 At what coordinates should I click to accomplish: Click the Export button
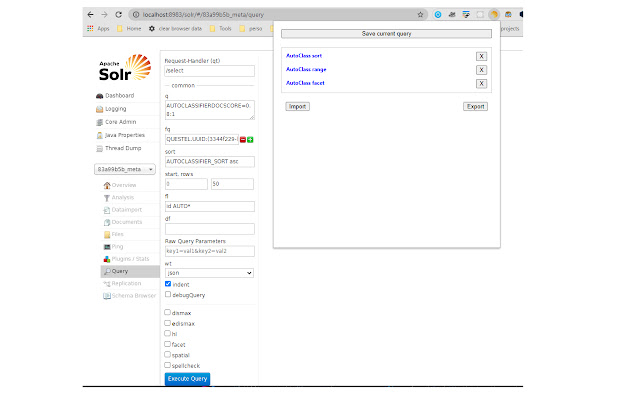(x=476, y=107)
